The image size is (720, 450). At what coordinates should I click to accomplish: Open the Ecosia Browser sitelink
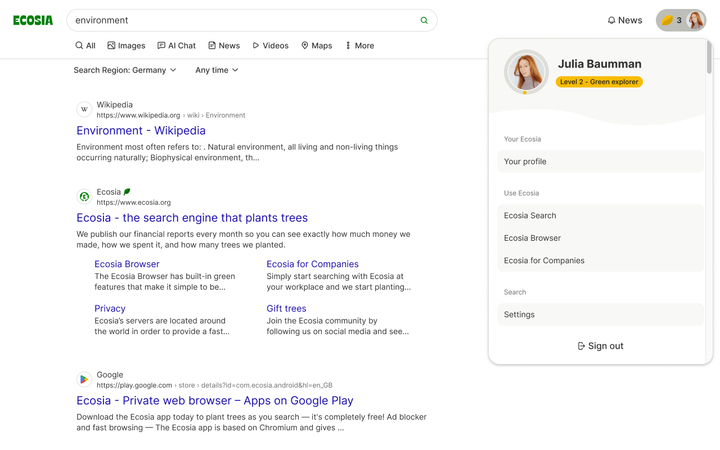click(x=127, y=264)
